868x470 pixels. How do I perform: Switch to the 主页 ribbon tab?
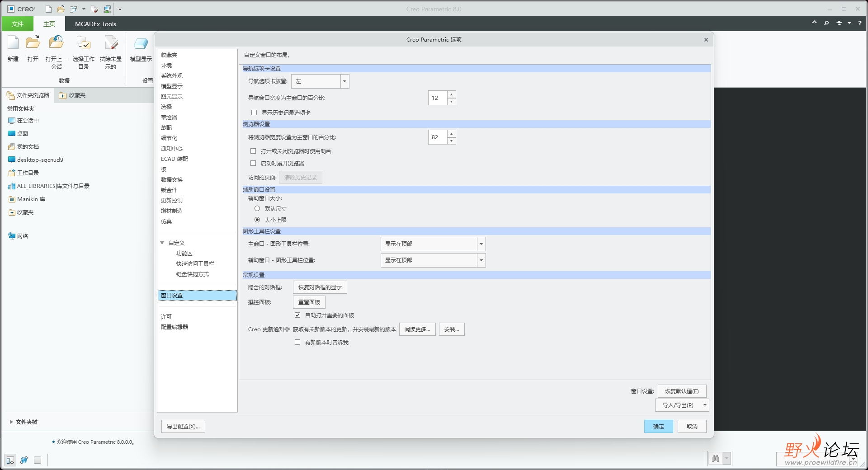pyautogui.click(x=49, y=24)
